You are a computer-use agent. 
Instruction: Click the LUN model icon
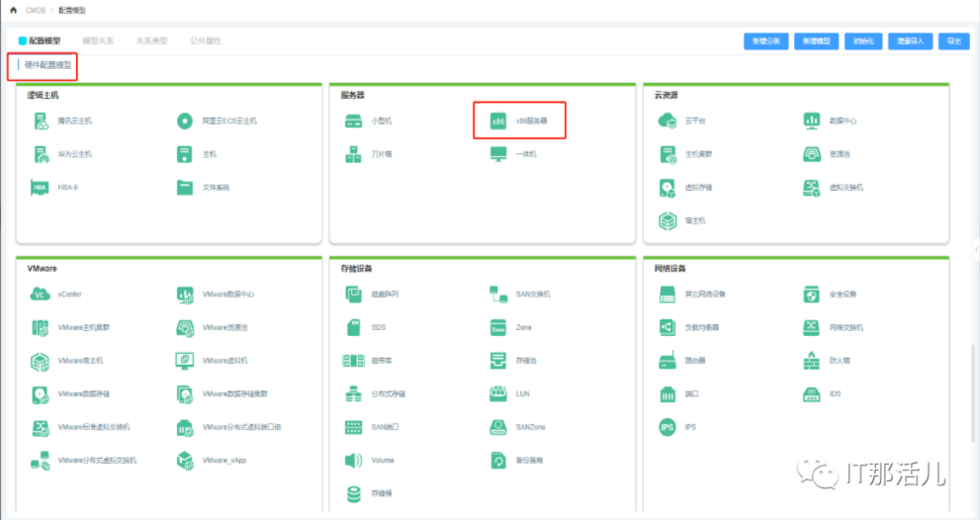click(x=498, y=393)
